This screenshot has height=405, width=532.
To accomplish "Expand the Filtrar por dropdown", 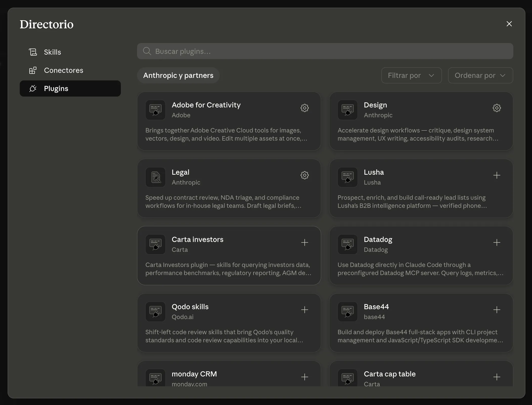I will [x=411, y=75].
